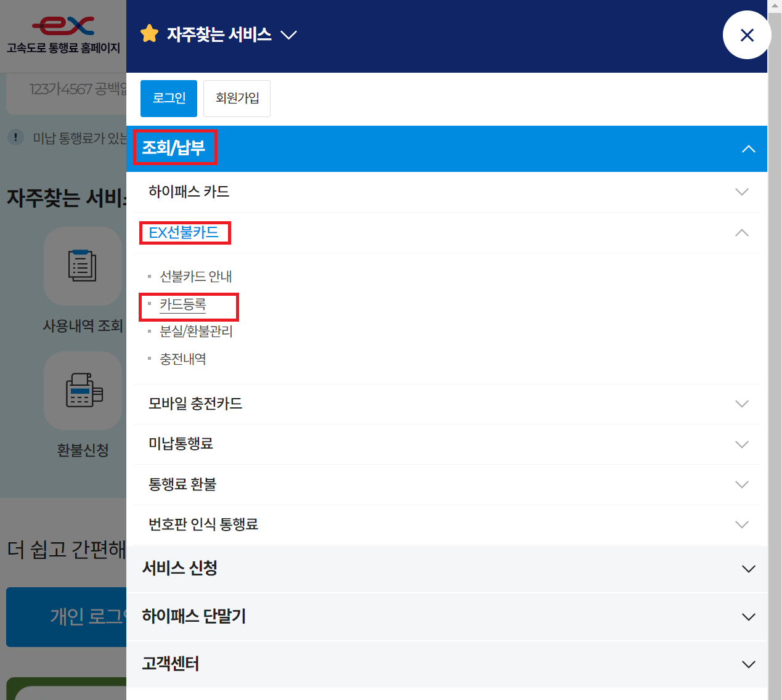Select the EX선불카드 menu item

pyautogui.click(x=184, y=233)
